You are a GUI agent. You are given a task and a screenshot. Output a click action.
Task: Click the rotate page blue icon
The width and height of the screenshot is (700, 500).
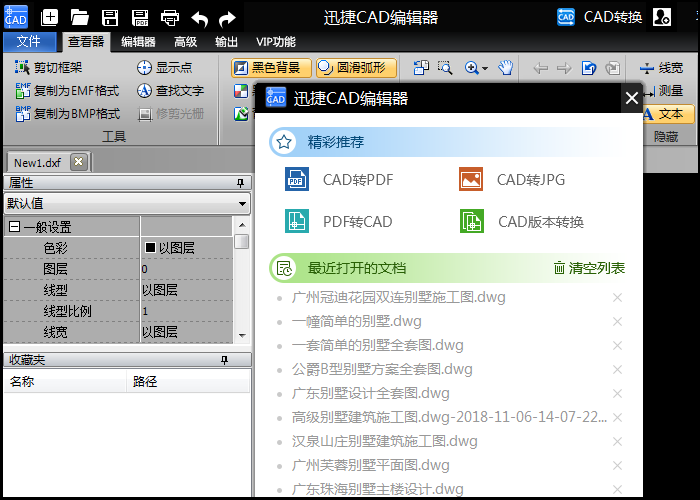pos(589,68)
